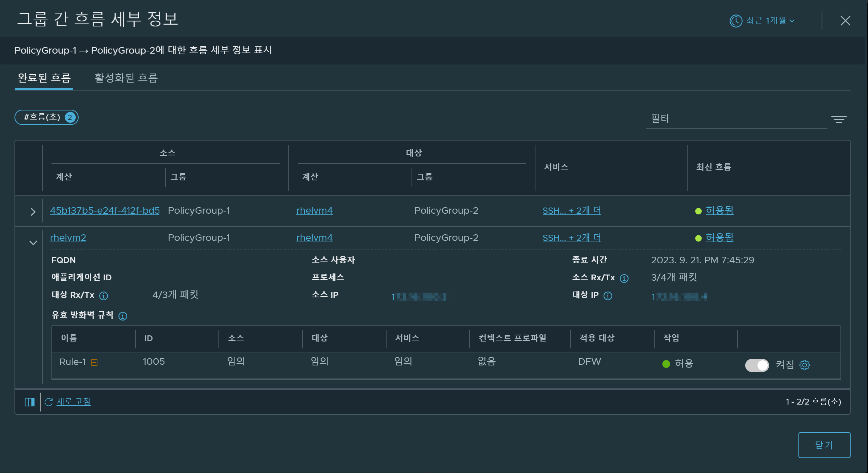Select 완료된 흐름 tab

coord(44,78)
